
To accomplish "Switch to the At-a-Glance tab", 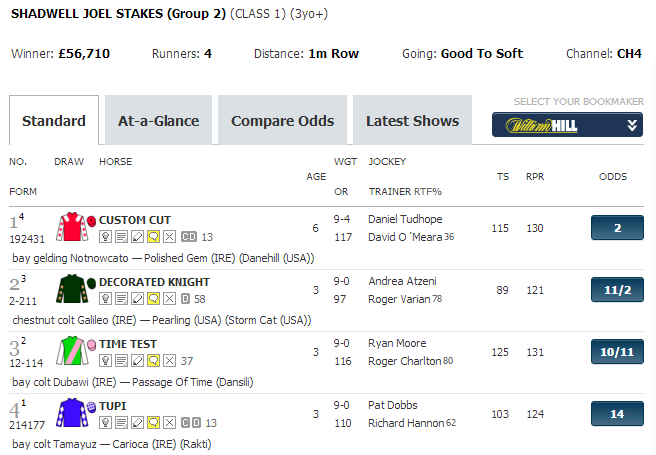I will click(159, 120).
